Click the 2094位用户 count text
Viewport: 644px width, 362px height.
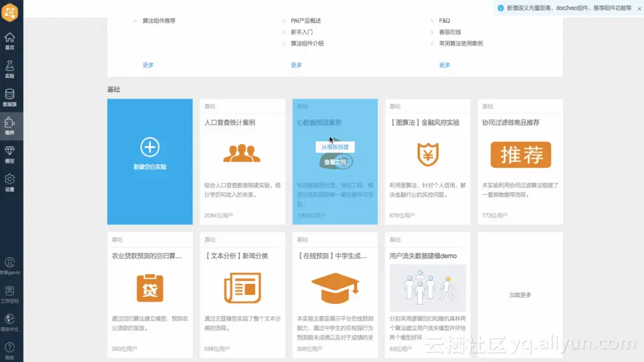(219, 215)
